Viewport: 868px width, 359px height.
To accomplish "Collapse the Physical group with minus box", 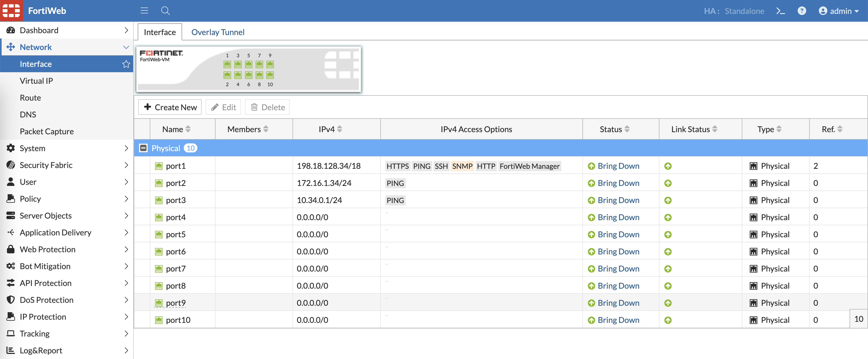I will (x=143, y=148).
